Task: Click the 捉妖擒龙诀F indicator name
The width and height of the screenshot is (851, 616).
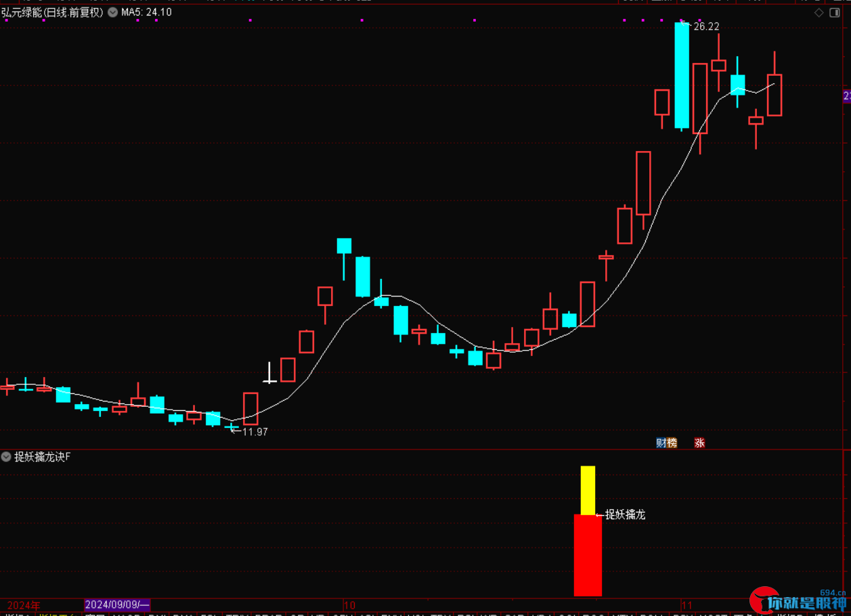Action: [42, 457]
